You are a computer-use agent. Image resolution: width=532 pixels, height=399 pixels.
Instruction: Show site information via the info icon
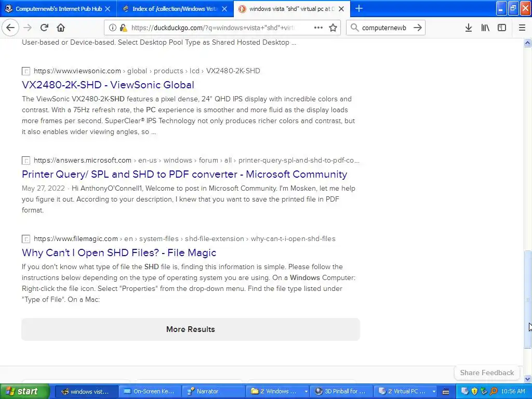coord(112,28)
